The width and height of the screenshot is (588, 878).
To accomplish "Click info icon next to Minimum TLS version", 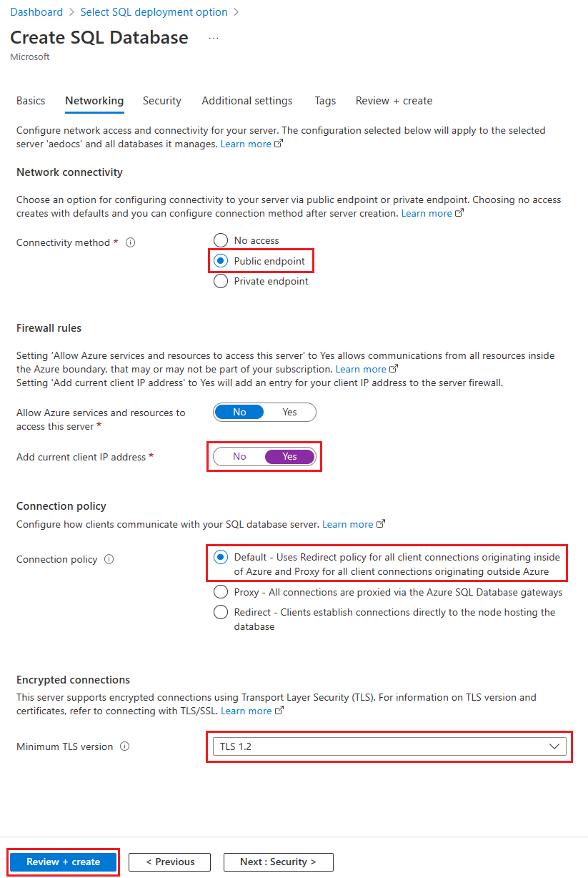I will pos(125,746).
